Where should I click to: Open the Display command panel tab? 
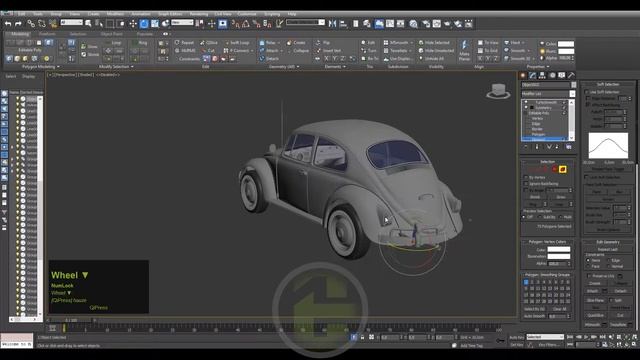pos(562,75)
